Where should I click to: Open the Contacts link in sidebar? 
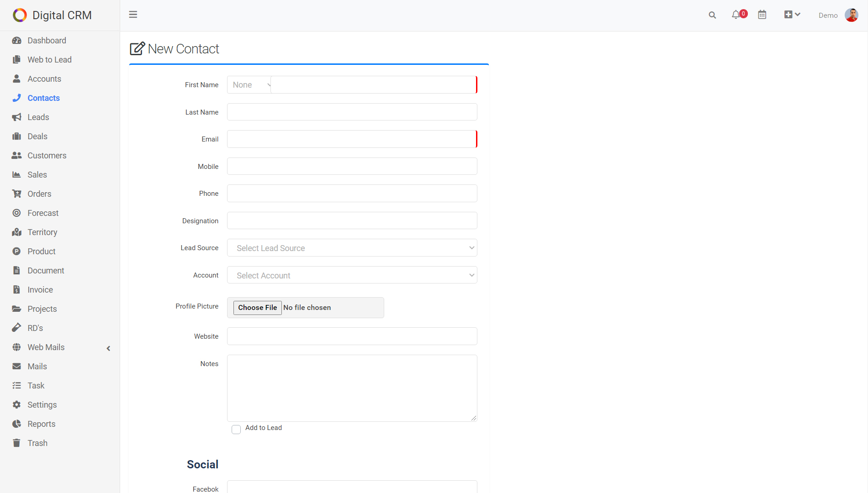point(44,98)
